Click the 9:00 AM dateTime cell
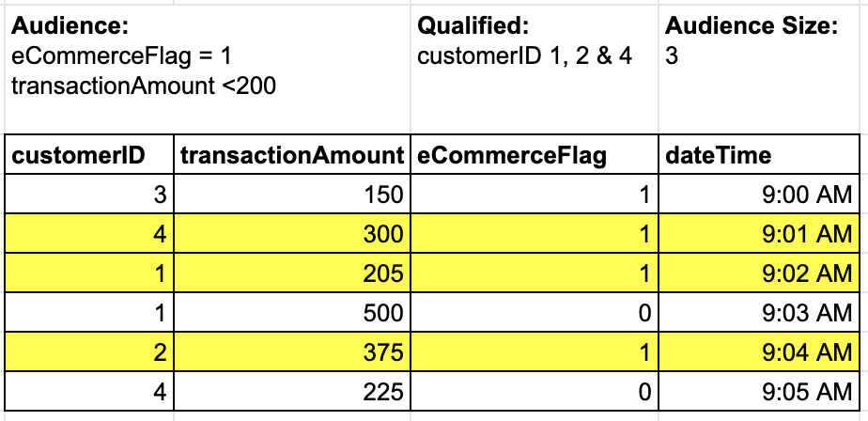The image size is (868, 421). pos(758,195)
